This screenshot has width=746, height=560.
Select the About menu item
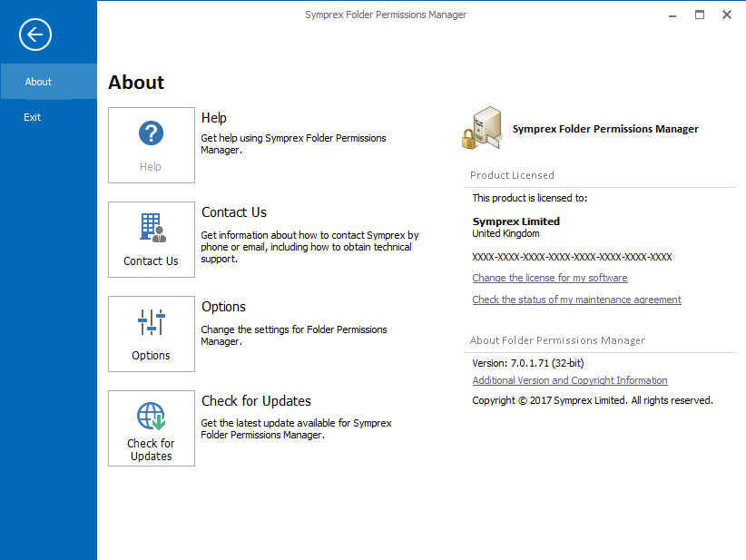48,82
